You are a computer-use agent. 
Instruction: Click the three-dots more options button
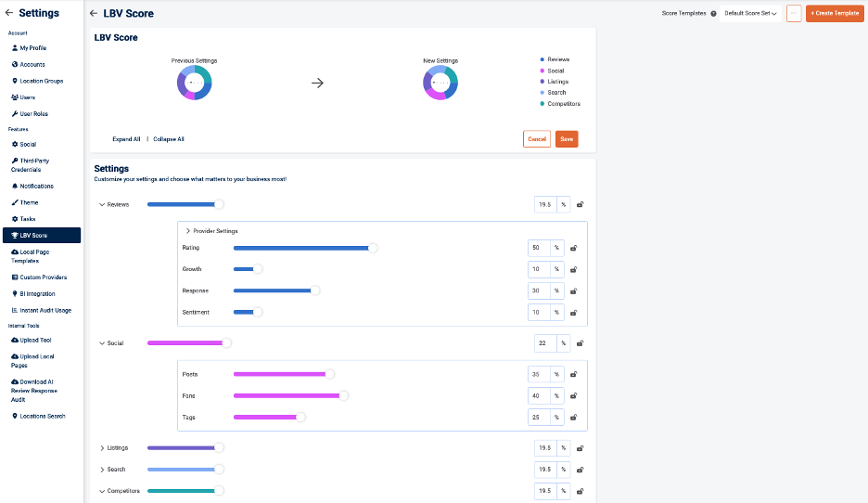click(794, 14)
